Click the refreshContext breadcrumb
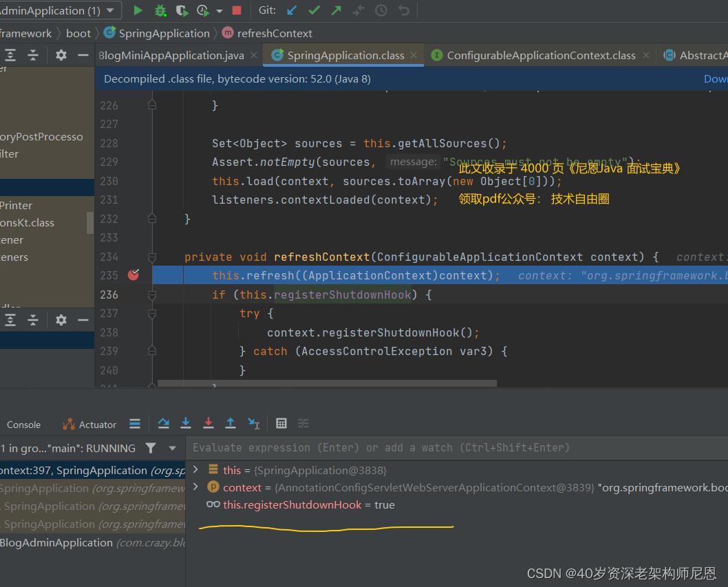728x587 pixels. (274, 33)
